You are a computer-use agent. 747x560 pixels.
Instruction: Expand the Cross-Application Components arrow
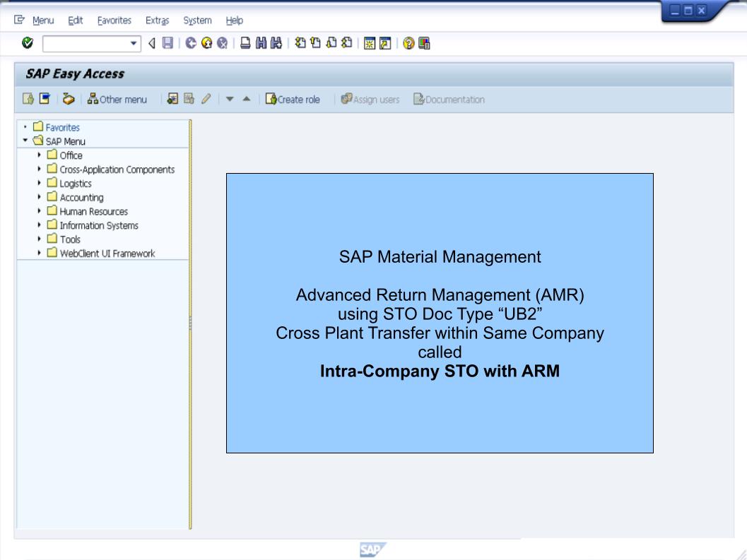[x=39, y=169]
